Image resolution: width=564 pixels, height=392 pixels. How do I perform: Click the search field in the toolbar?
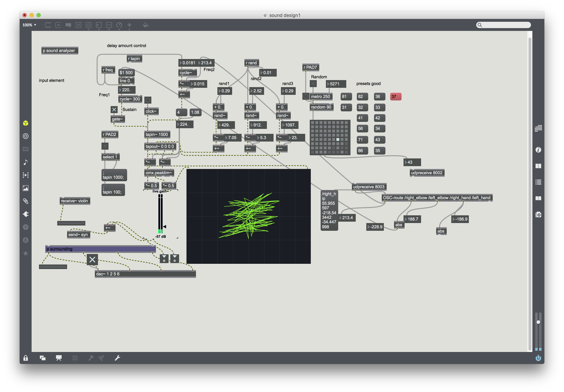506,25
